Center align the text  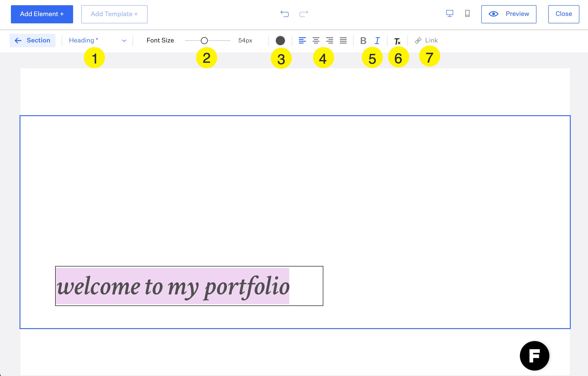coord(316,40)
